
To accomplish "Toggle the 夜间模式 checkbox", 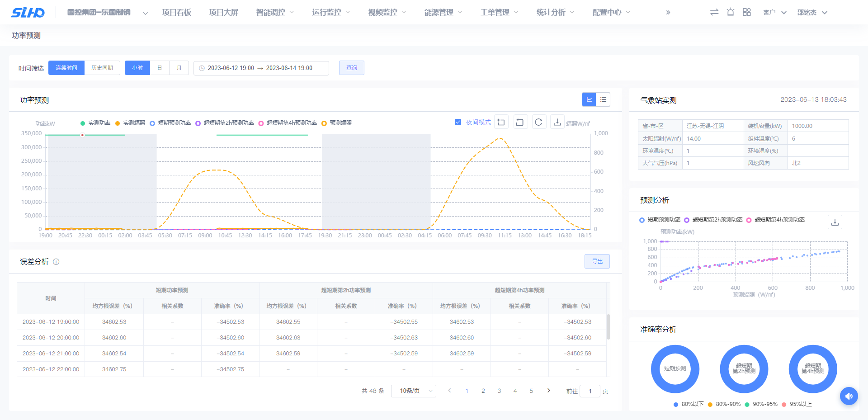I will (x=458, y=122).
